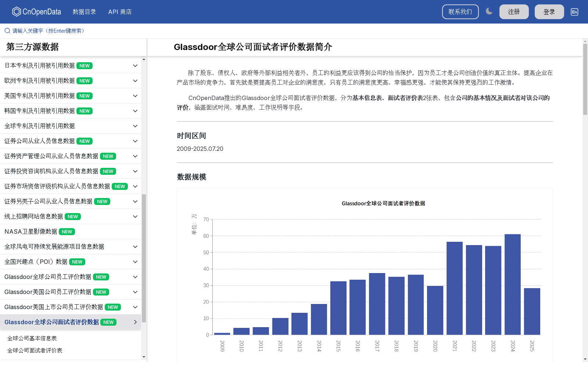Click the 时间区间 heading
The width and height of the screenshot is (588, 368).
coord(191,136)
